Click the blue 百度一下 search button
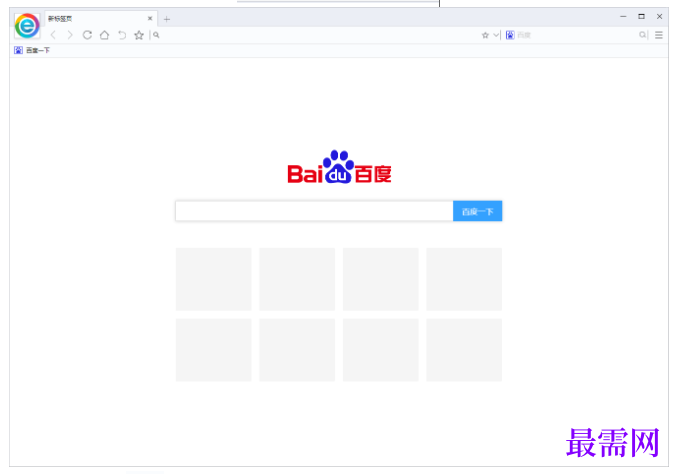 (x=477, y=211)
